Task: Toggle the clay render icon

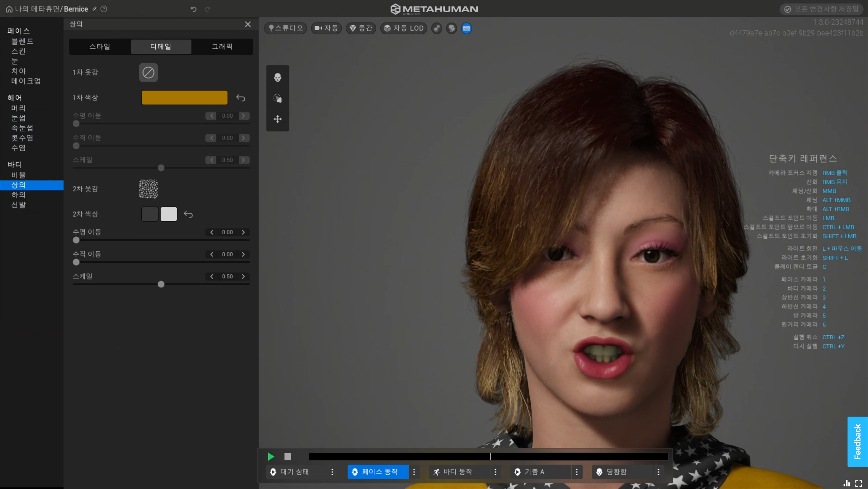Action: tap(451, 28)
